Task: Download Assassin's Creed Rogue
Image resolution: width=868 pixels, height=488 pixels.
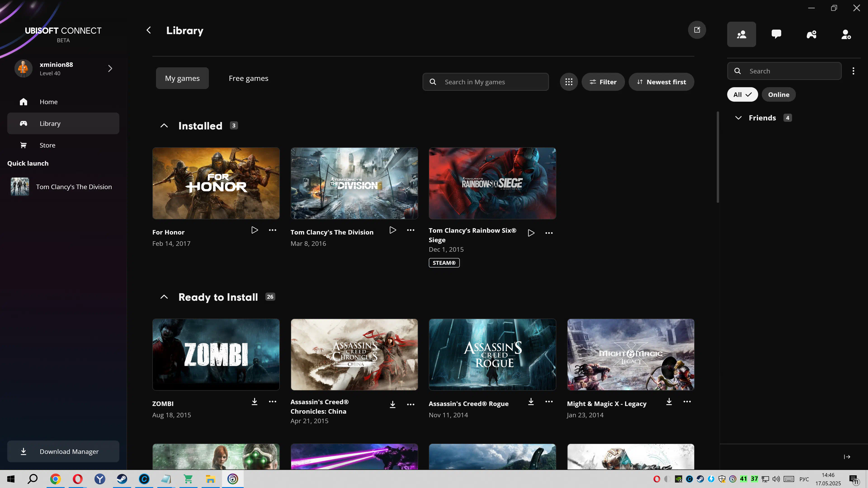Action: [x=531, y=402]
